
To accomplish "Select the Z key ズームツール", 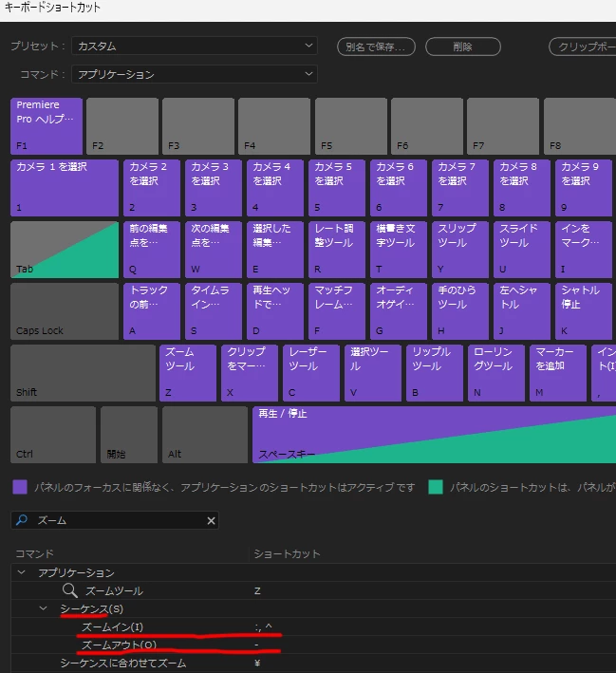I will point(188,373).
